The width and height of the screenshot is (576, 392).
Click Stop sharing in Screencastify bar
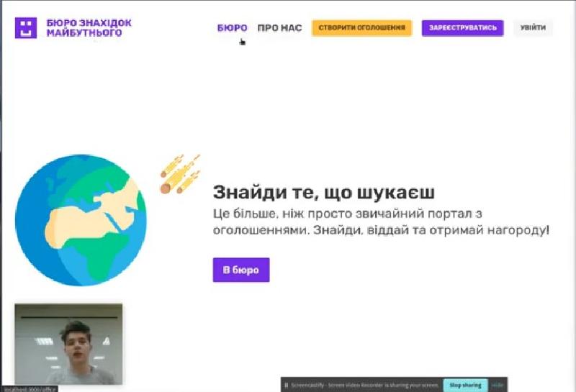click(465, 386)
